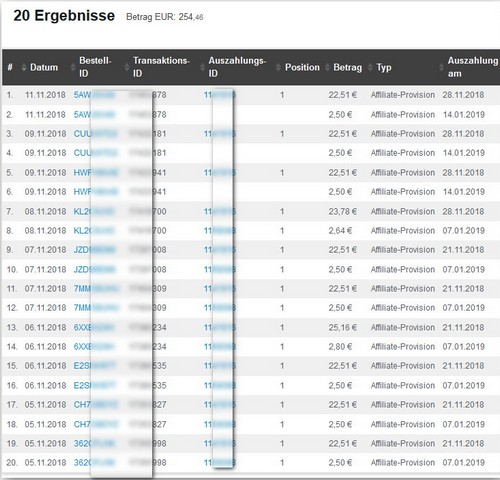The image size is (500, 480).
Task: Open Bestell-ID link JZD in row 9
Action: click(95, 250)
